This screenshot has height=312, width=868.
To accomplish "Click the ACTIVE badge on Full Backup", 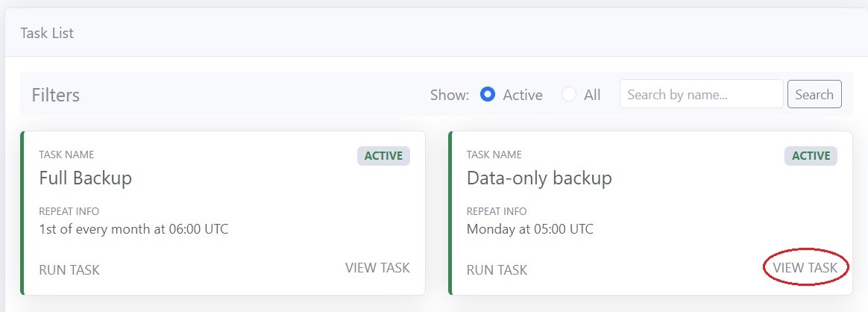I will [383, 156].
